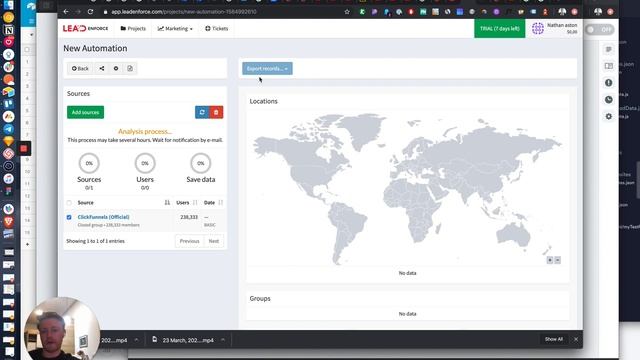
Task: Uncheck the ClickFunnels (Official) row checkbox
Action: [x=69, y=217]
